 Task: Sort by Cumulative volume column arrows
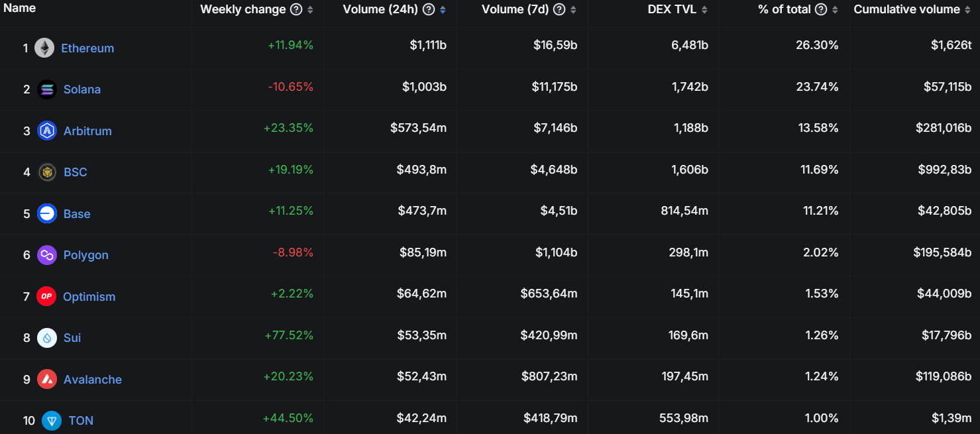click(969, 9)
